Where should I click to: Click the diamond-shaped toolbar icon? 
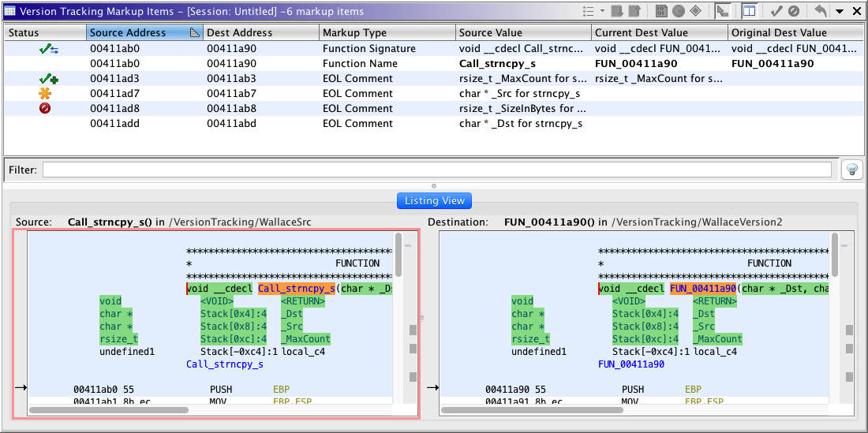point(695,11)
